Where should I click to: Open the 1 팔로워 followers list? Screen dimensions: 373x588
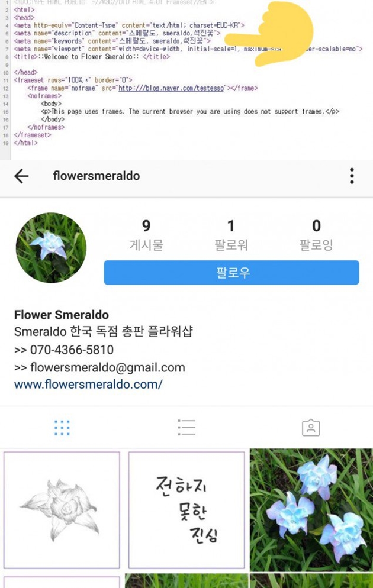point(231,235)
